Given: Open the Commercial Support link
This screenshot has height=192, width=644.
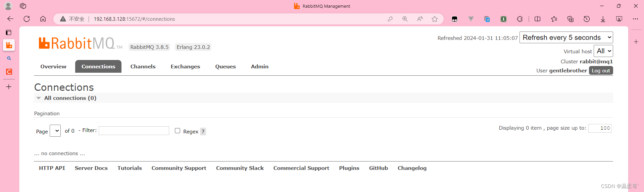Looking at the screenshot, I should point(301,168).
